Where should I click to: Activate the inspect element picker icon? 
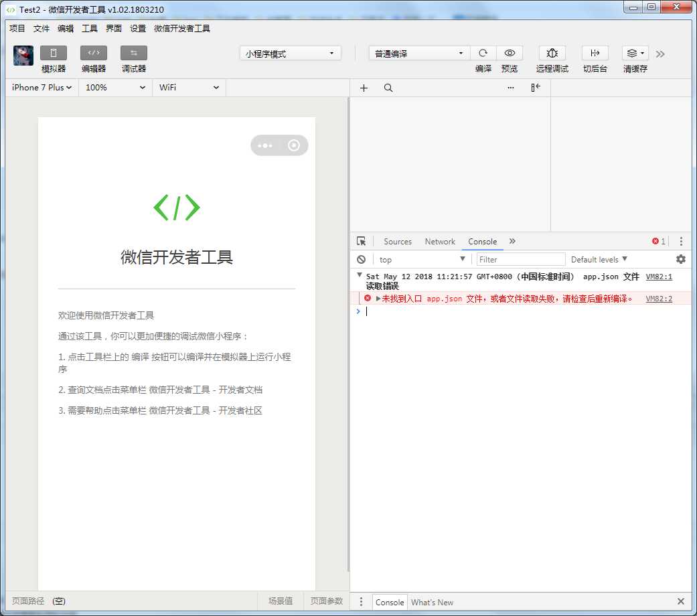(x=361, y=241)
